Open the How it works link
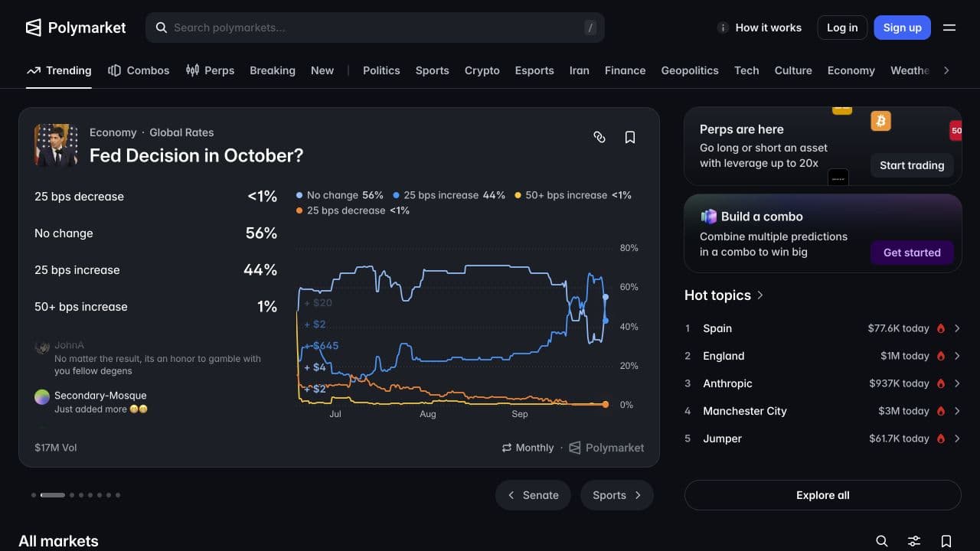980x551 pixels. click(x=768, y=28)
